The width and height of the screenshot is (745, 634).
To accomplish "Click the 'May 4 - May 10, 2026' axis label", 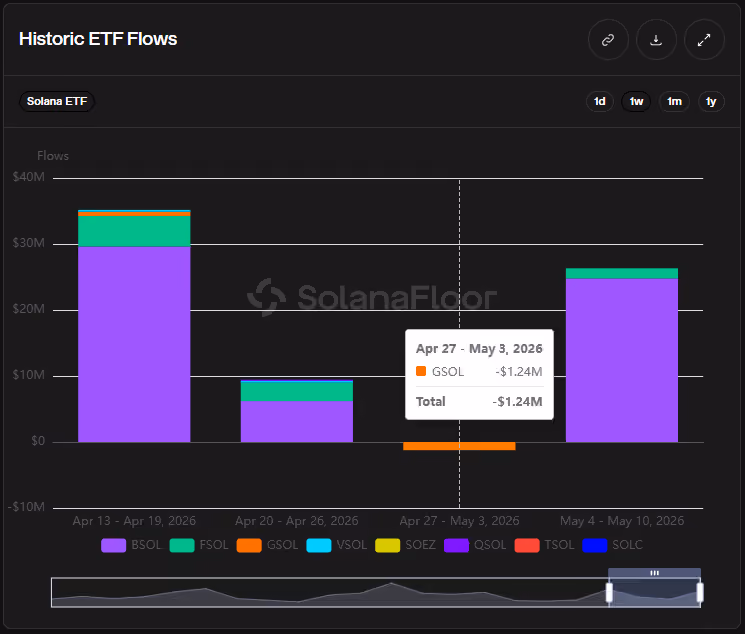I will coord(622,521).
